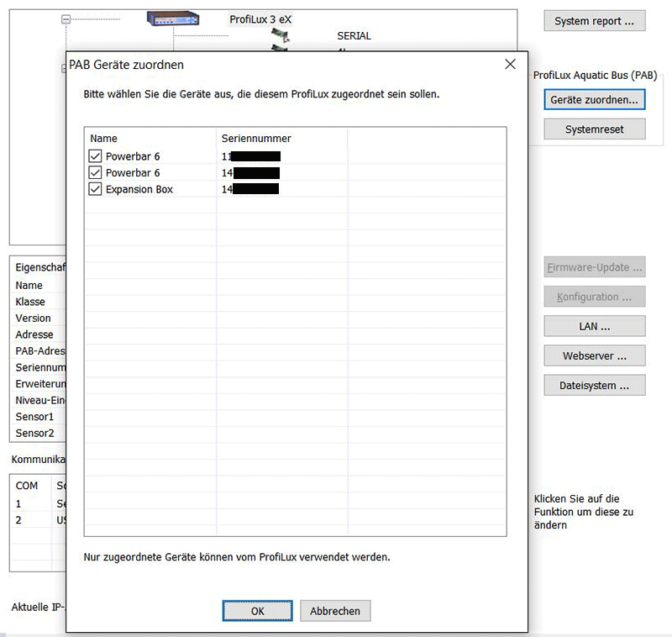
Task: Cancel the dialog via Abbrechen
Action: 335,611
